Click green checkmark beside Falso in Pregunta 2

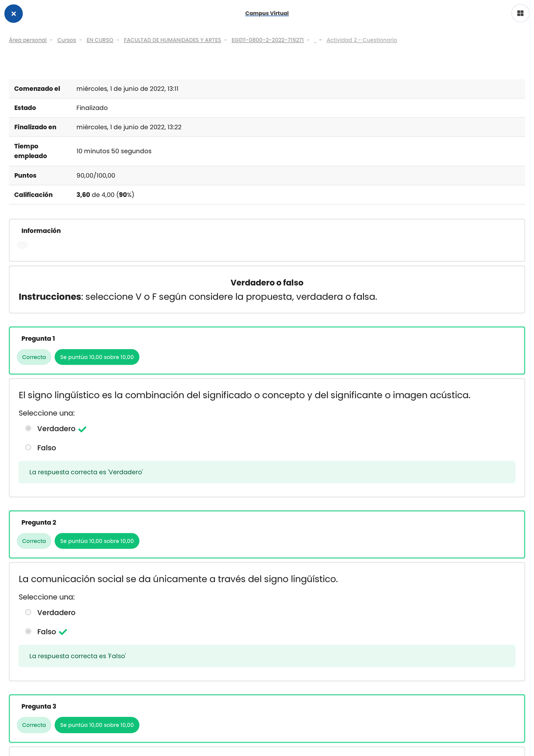coord(63,632)
